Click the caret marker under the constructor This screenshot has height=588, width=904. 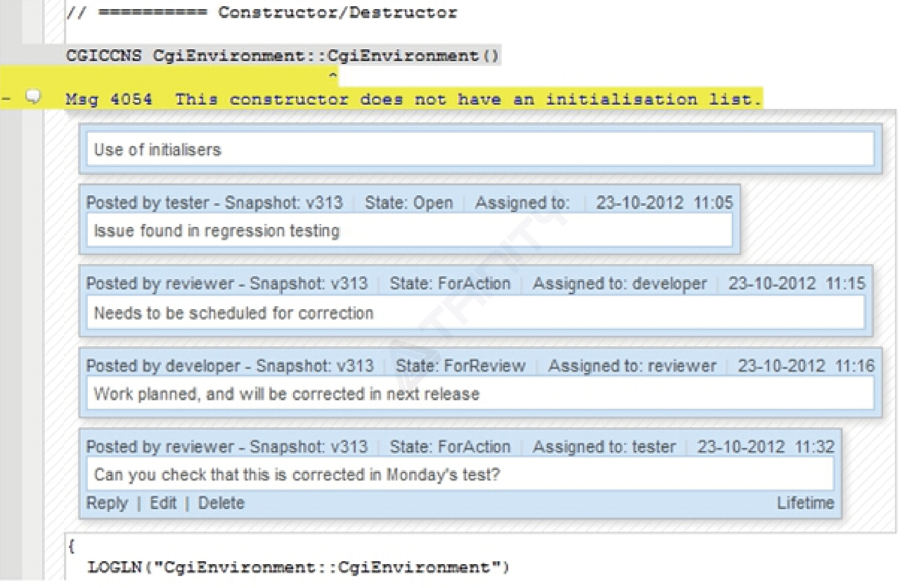click(333, 75)
